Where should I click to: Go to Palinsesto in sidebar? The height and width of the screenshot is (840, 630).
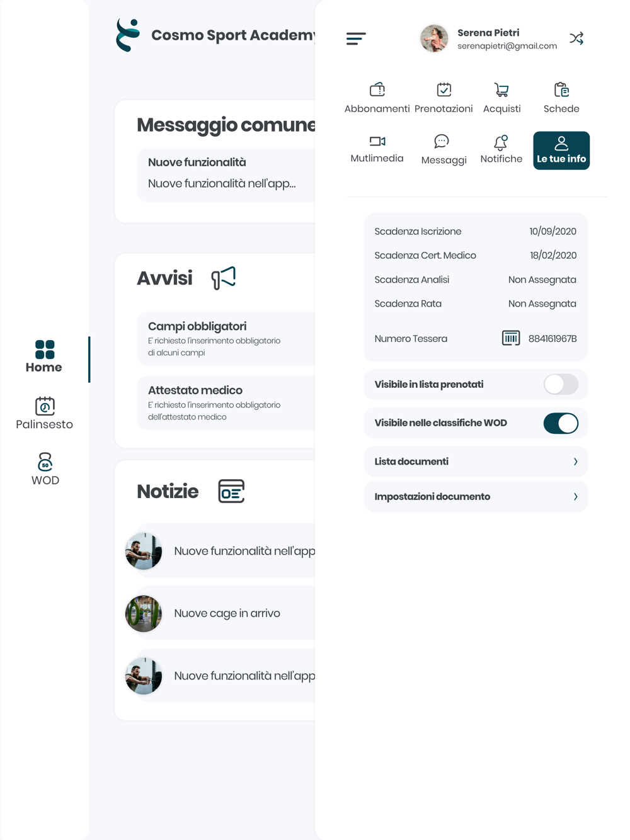pyautogui.click(x=45, y=414)
